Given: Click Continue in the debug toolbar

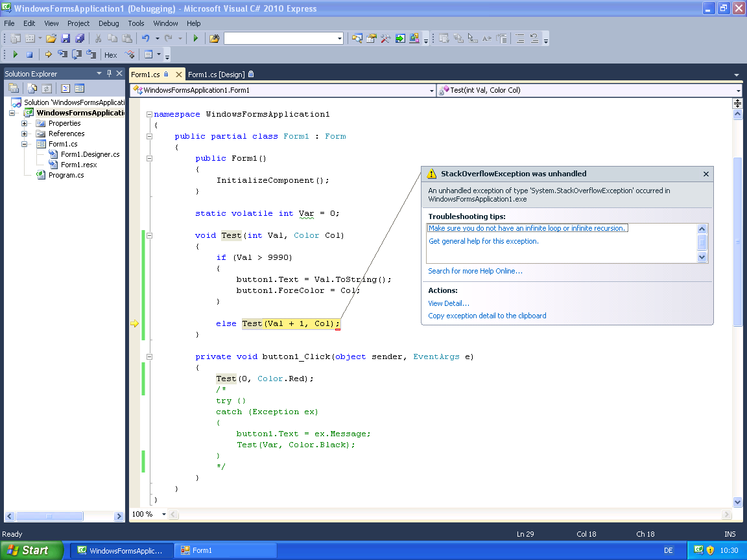Looking at the screenshot, I should [x=16, y=54].
